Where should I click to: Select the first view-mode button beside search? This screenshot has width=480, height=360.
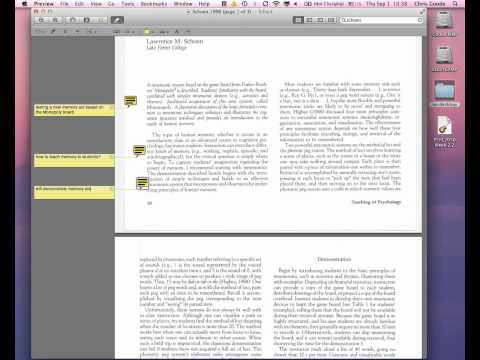(x=298, y=20)
